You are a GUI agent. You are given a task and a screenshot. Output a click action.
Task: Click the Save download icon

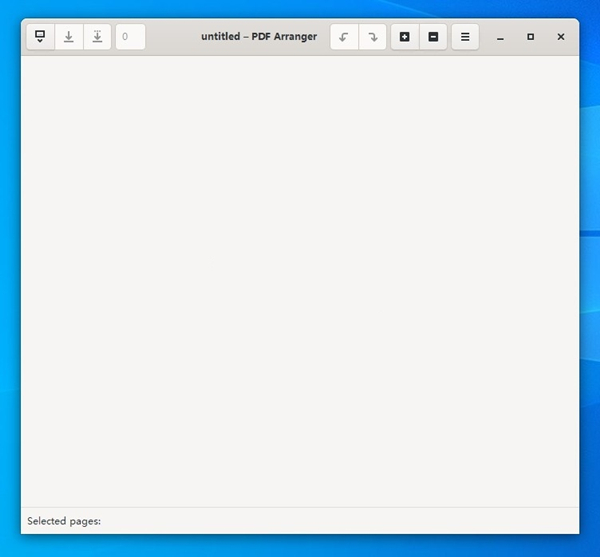(69, 37)
